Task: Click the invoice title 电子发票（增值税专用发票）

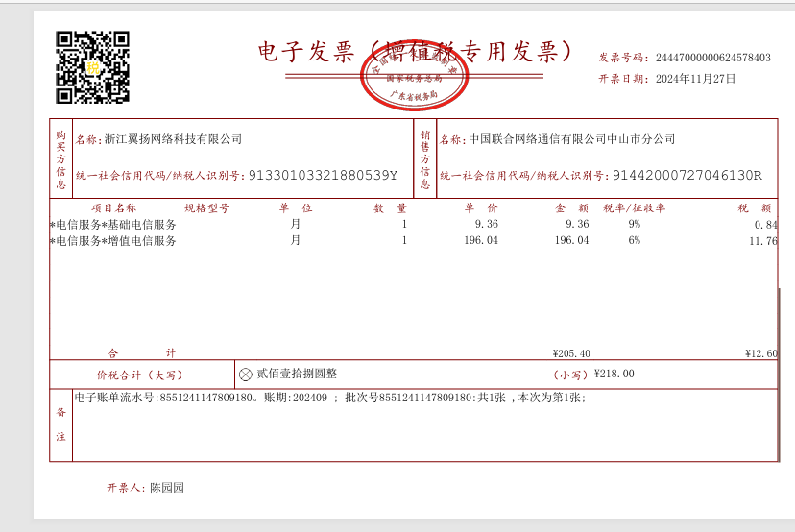Action: (x=415, y=51)
